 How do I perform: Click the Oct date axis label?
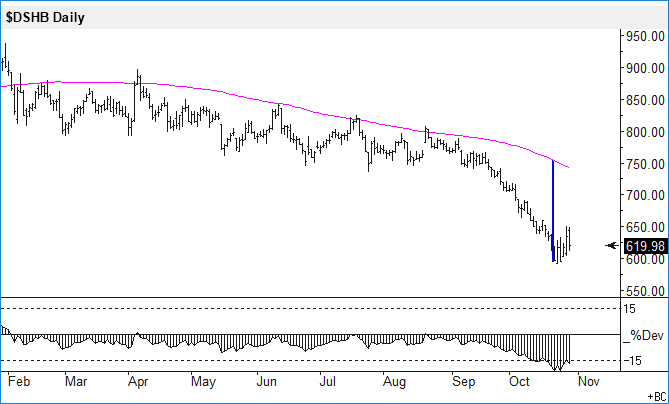[x=519, y=381]
